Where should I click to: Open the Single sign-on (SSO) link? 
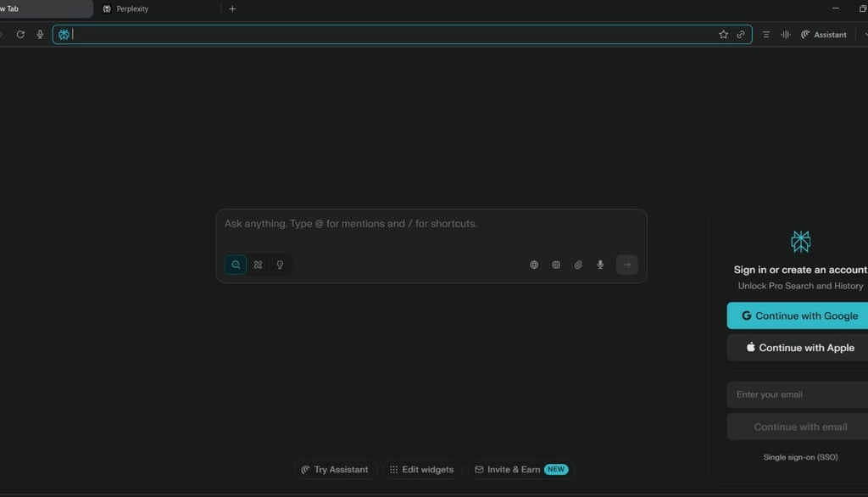800,457
